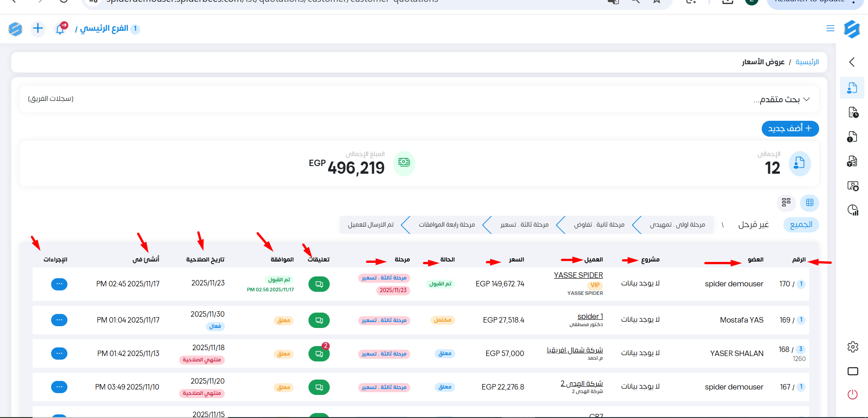Toggle fullscreen rectangle icon in sidebar

853,371
